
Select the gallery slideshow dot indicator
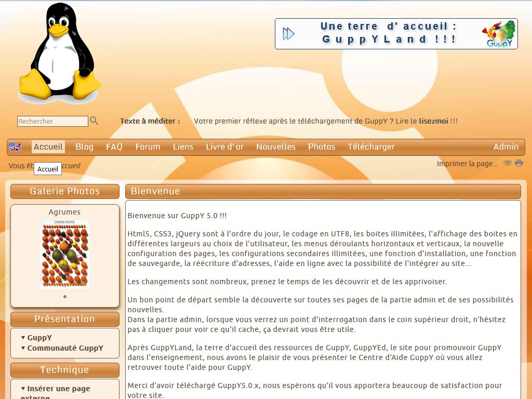65,297
